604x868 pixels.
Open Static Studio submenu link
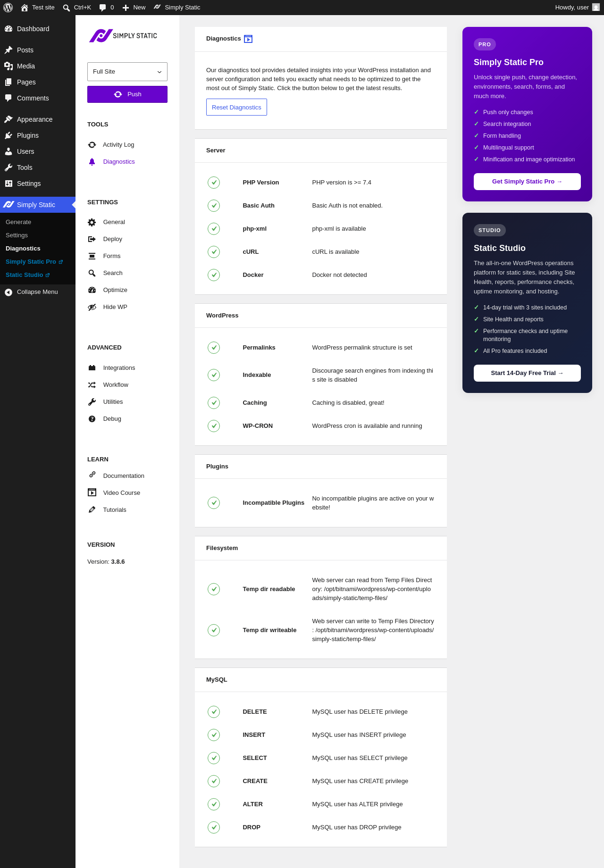[x=27, y=275]
